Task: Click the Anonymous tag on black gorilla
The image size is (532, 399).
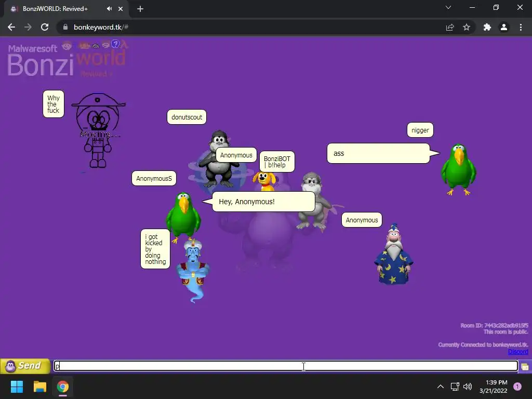Action: [x=236, y=155]
